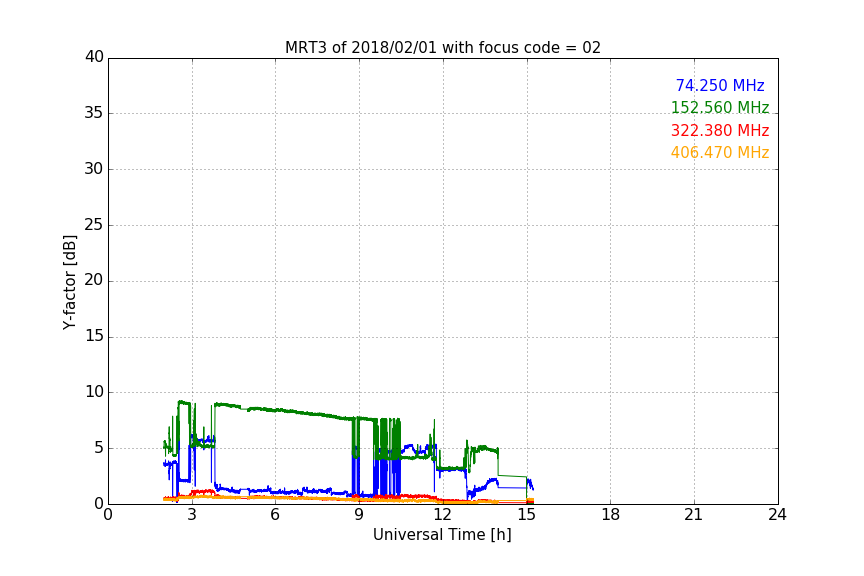Click the plot title "MRT3 of 2018/02/01 with focus code = 02"

442,48
